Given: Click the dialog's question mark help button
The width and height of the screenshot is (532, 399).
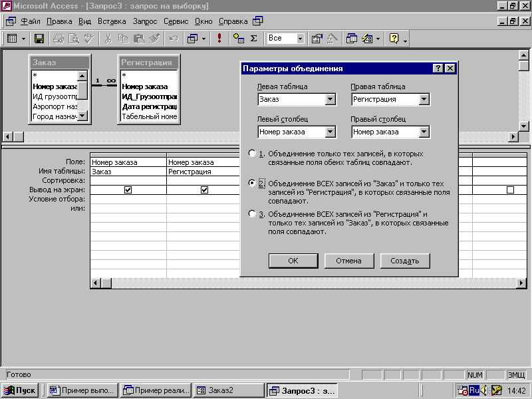Looking at the screenshot, I should [438, 68].
